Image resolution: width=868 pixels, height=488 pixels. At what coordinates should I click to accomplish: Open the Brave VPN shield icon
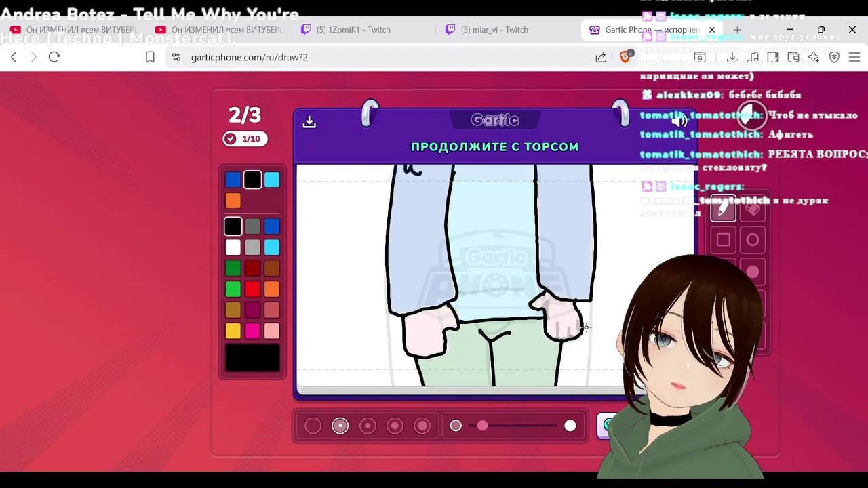pos(835,57)
